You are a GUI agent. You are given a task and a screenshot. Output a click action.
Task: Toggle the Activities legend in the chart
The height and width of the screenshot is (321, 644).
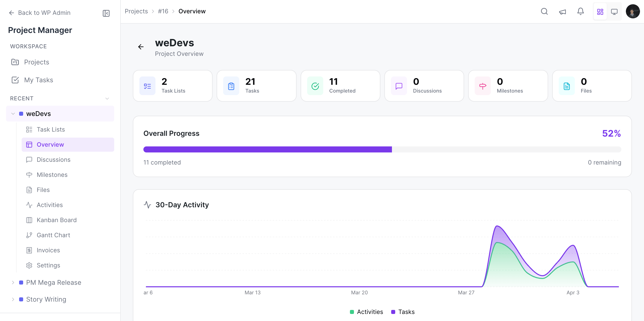(x=366, y=312)
